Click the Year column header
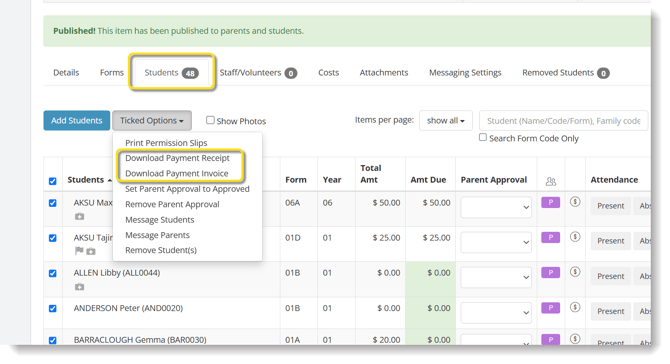670x364 pixels. click(x=332, y=180)
